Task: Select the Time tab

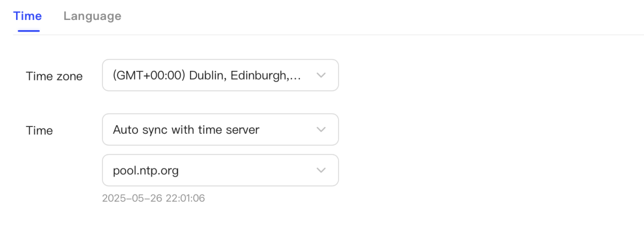Action: coord(28,16)
